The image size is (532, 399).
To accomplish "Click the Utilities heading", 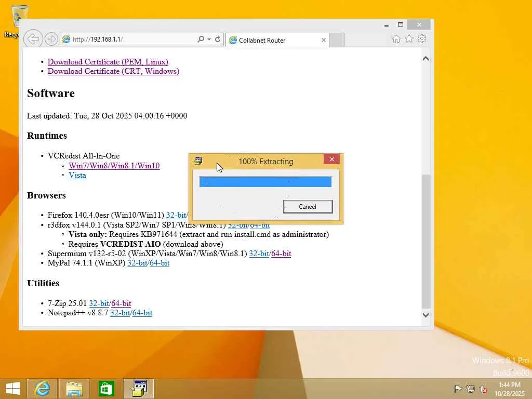I will (x=43, y=283).
